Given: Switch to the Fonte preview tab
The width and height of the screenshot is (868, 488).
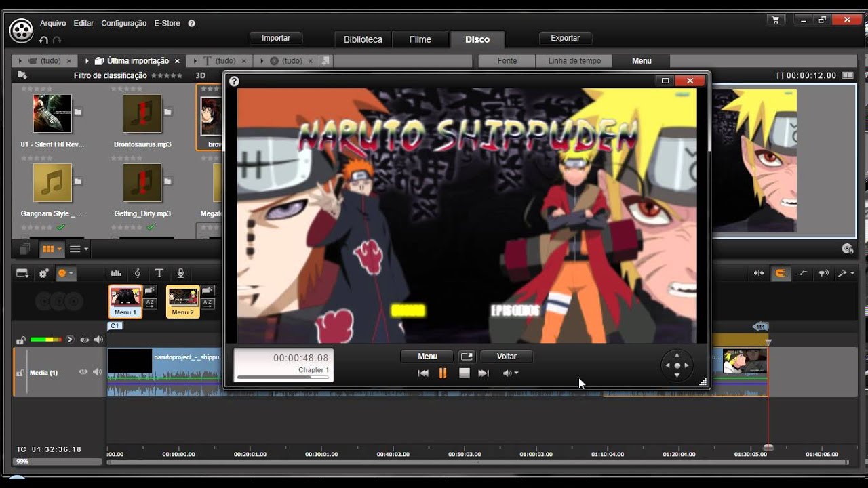Looking at the screenshot, I should [507, 61].
